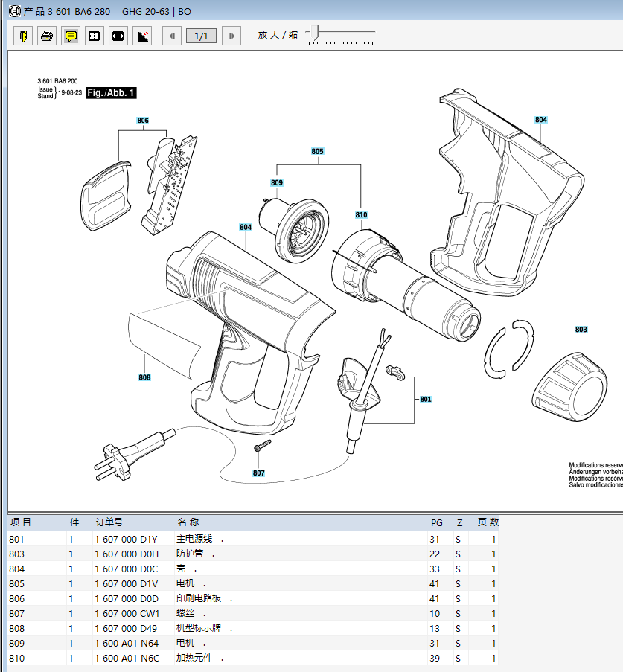Image resolution: width=623 pixels, height=672 pixels.
Task: Click the 订单号 column header
Action: tap(109, 522)
